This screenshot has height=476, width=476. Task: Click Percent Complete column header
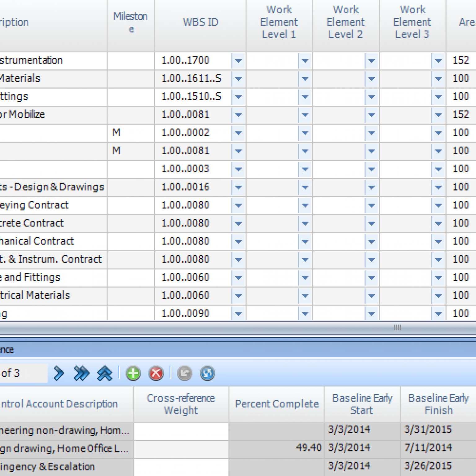277,404
